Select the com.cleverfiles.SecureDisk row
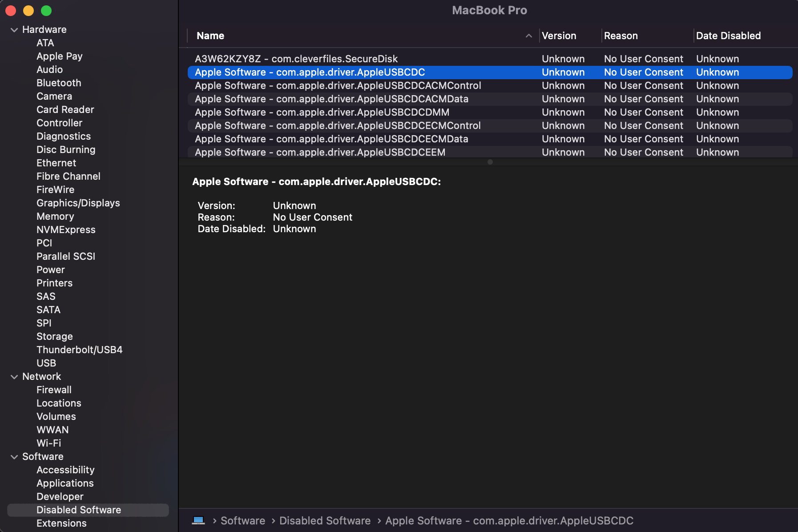Screen dimensions: 798x532 490,59
